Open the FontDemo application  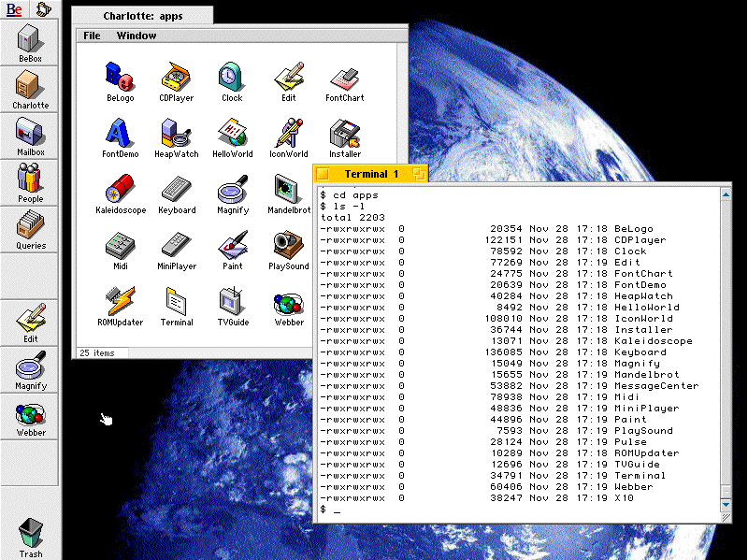click(x=120, y=133)
